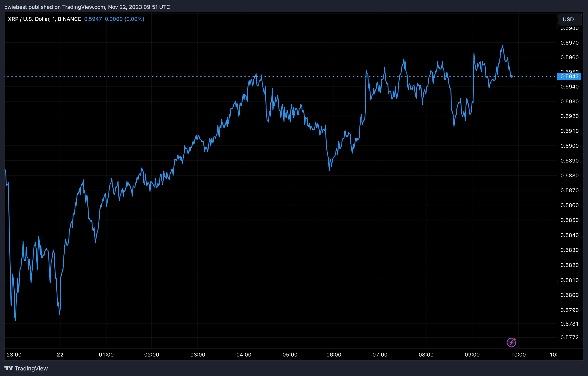Viewport: 588px width, 376px height.
Task: Click the owiebest username in the header
Action: (15, 7)
